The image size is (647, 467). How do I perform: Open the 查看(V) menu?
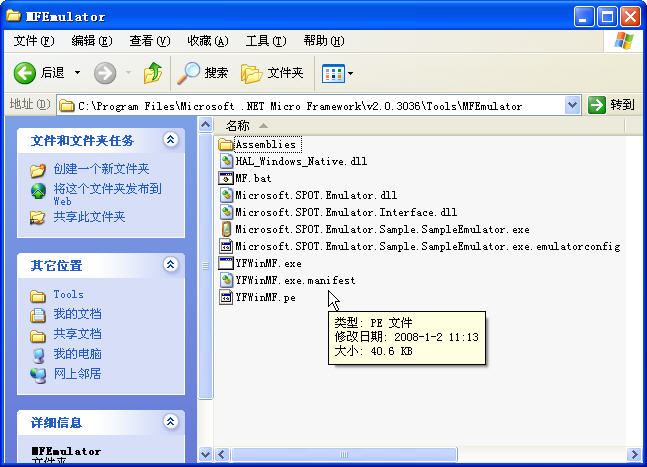(x=150, y=41)
